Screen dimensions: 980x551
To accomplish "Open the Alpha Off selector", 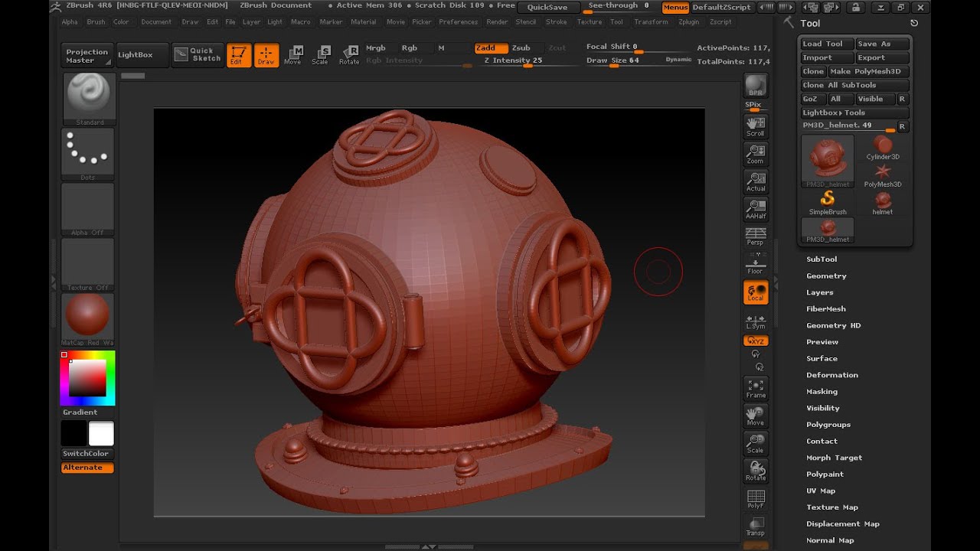I will point(88,209).
